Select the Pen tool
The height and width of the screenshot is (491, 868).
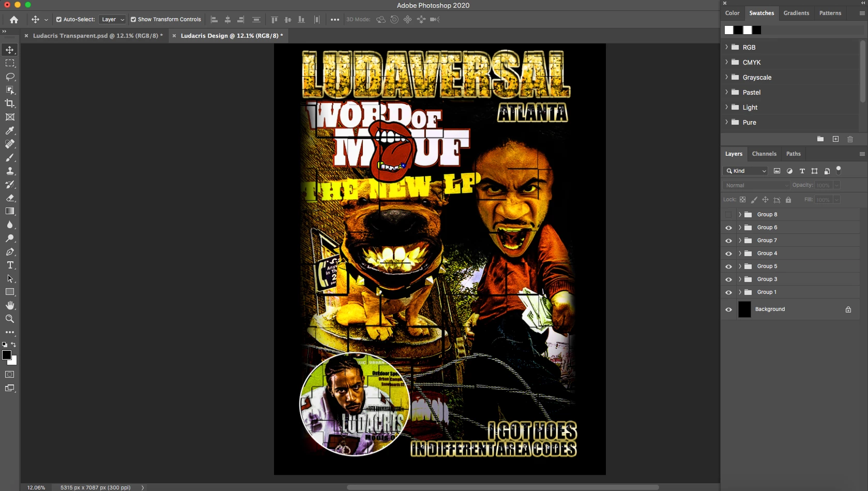(x=10, y=251)
